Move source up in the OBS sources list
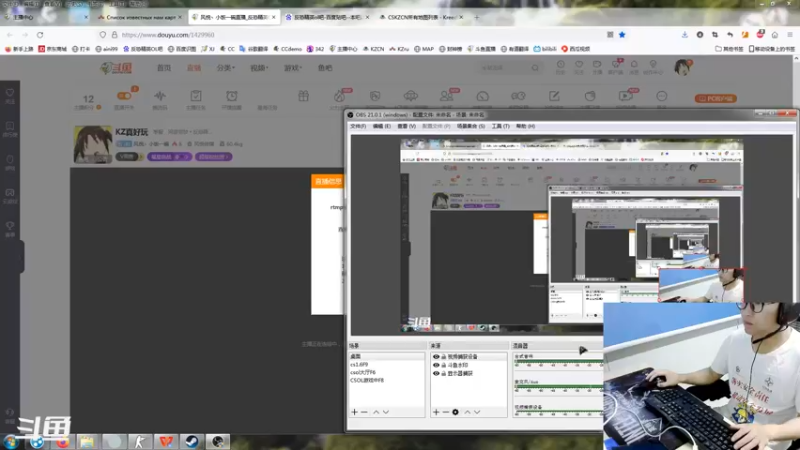This screenshot has width=800, height=450. click(x=467, y=412)
